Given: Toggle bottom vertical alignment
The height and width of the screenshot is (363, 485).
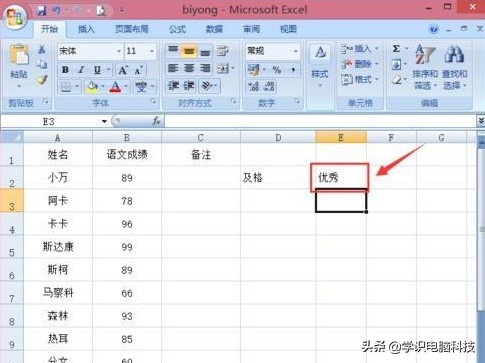Looking at the screenshot, I should pyautogui.click(x=205, y=51).
